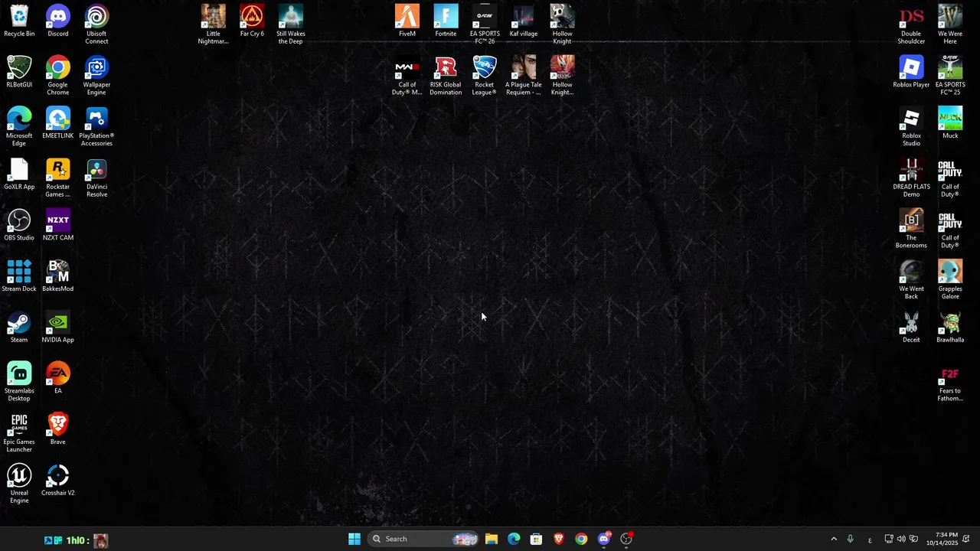Open Google Chrome desktop shortcut

click(x=57, y=76)
